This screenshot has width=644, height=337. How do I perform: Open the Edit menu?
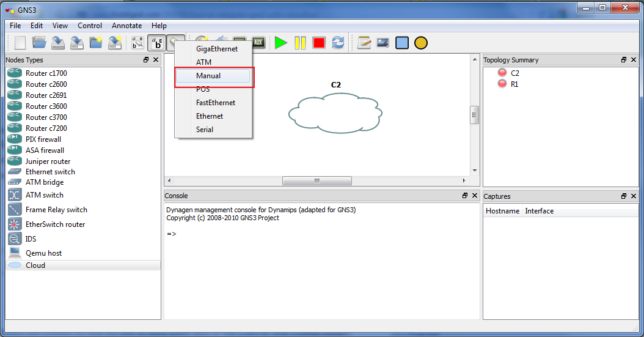37,26
